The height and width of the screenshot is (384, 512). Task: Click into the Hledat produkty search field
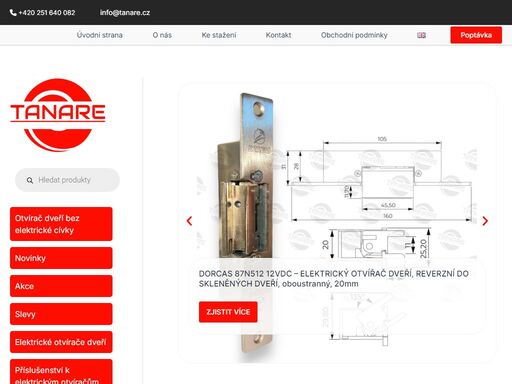click(67, 180)
